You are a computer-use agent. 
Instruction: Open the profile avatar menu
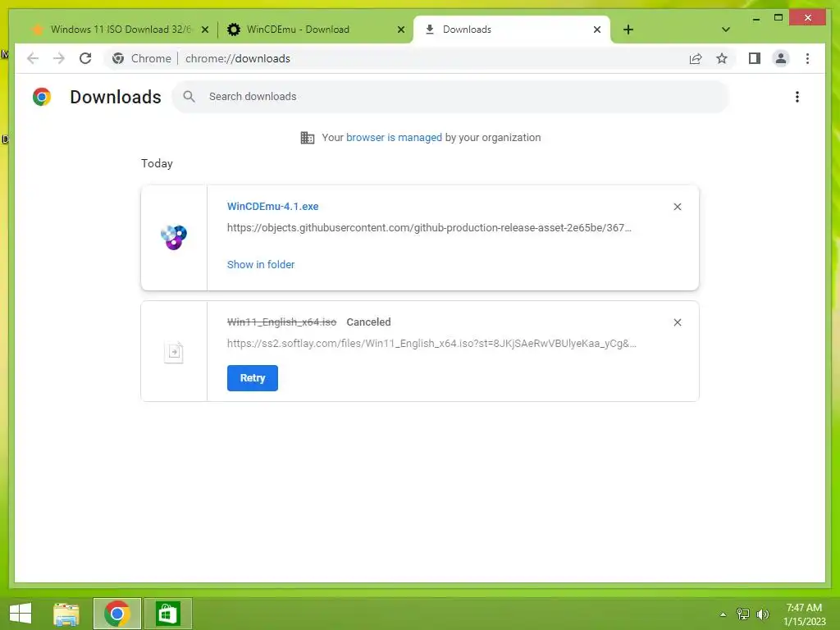point(781,58)
